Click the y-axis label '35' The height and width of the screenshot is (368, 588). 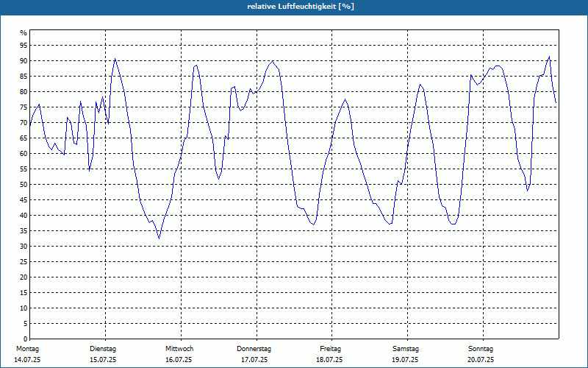tap(24, 231)
